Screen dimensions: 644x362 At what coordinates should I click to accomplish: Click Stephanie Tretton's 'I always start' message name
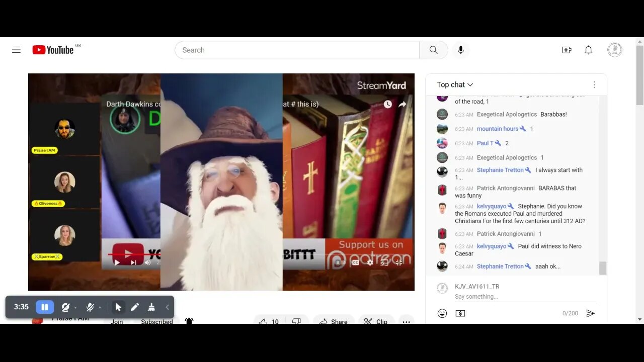pyautogui.click(x=500, y=170)
